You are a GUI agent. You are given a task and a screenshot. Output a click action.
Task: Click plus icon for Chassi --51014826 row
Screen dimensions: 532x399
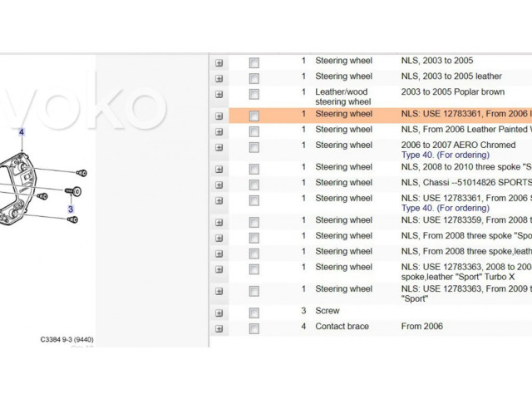219,184
